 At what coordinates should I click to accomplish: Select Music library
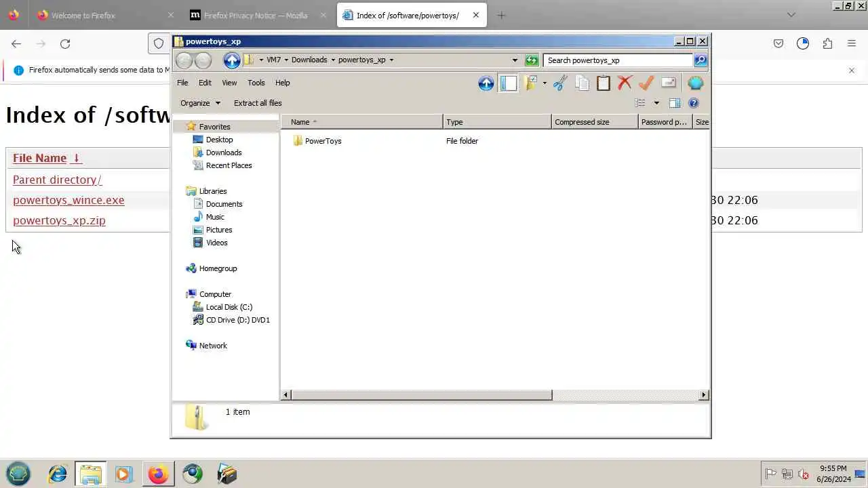point(215,217)
